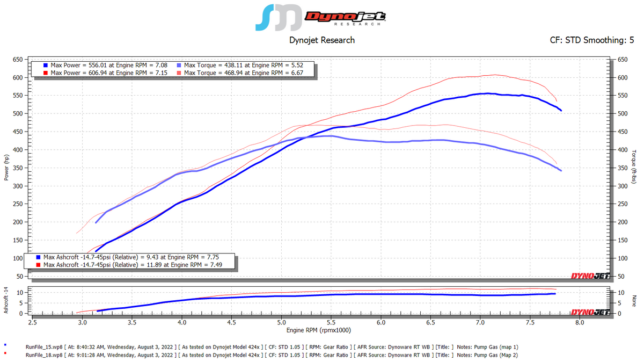
Task: Click the blue Max Power legend swatch
Action: [x=45, y=66]
